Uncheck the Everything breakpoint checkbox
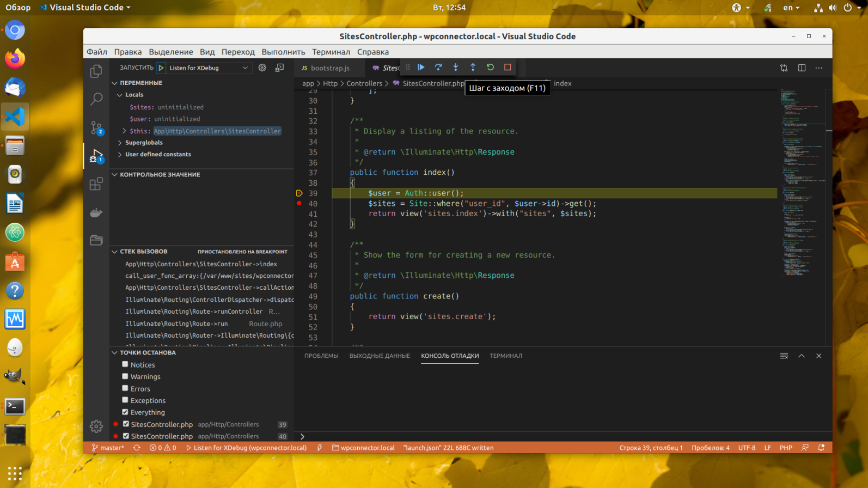The height and width of the screenshot is (488, 868). pyautogui.click(x=125, y=412)
